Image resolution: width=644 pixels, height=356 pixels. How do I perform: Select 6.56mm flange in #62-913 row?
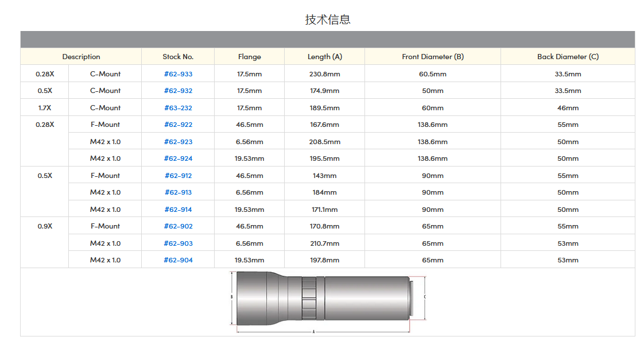(249, 192)
